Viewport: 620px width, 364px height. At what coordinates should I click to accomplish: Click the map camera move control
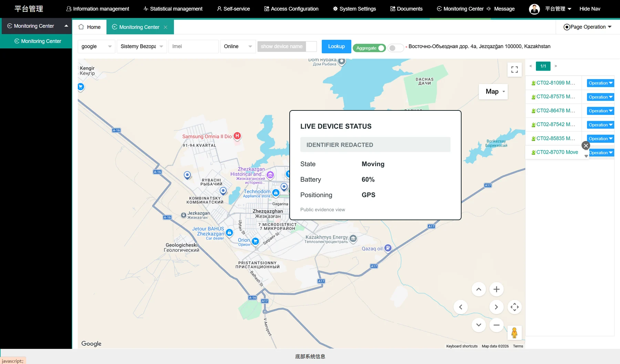(x=515, y=307)
